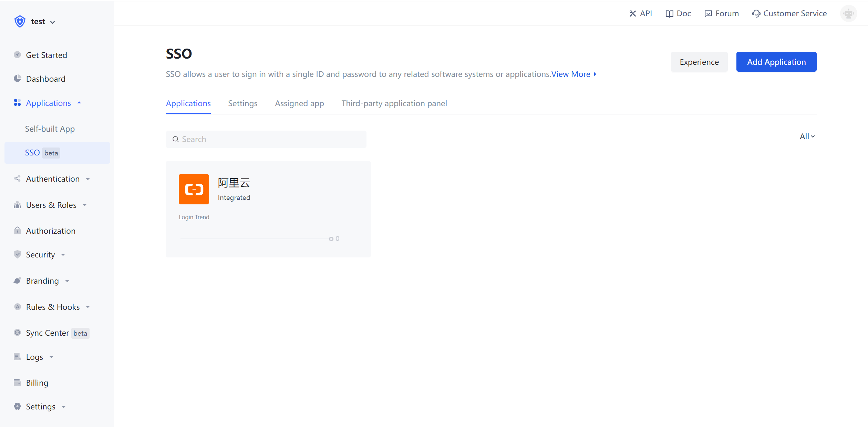This screenshot has width=868, height=427.
Task: Click the Authorization lock icon
Action: [x=17, y=231]
